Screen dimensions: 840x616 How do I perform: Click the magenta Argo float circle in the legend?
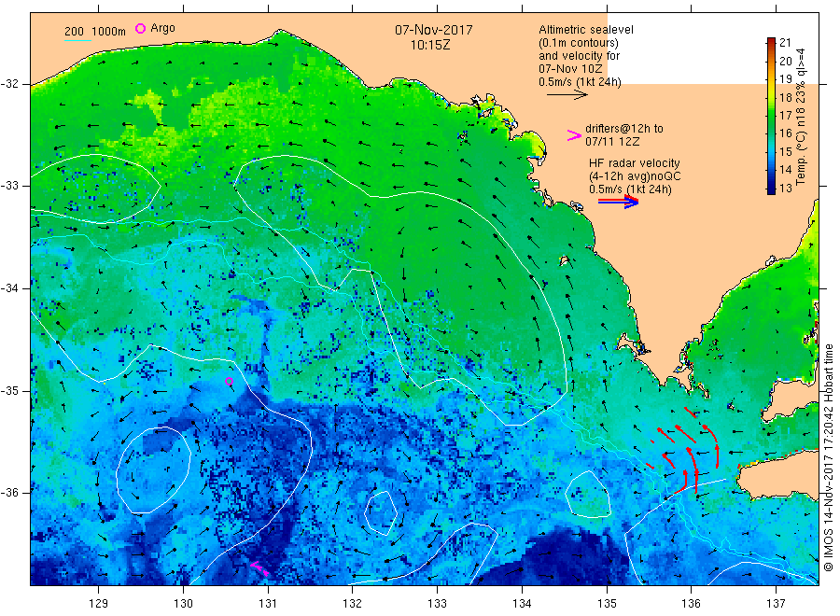140,28
